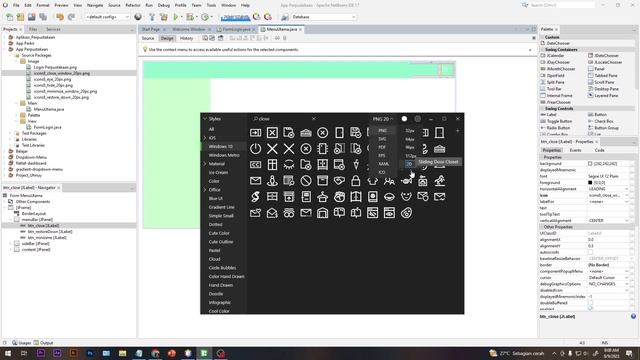Open the Windows Start menu
The height and width of the screenshot is (360, 640).
point(7,353)
